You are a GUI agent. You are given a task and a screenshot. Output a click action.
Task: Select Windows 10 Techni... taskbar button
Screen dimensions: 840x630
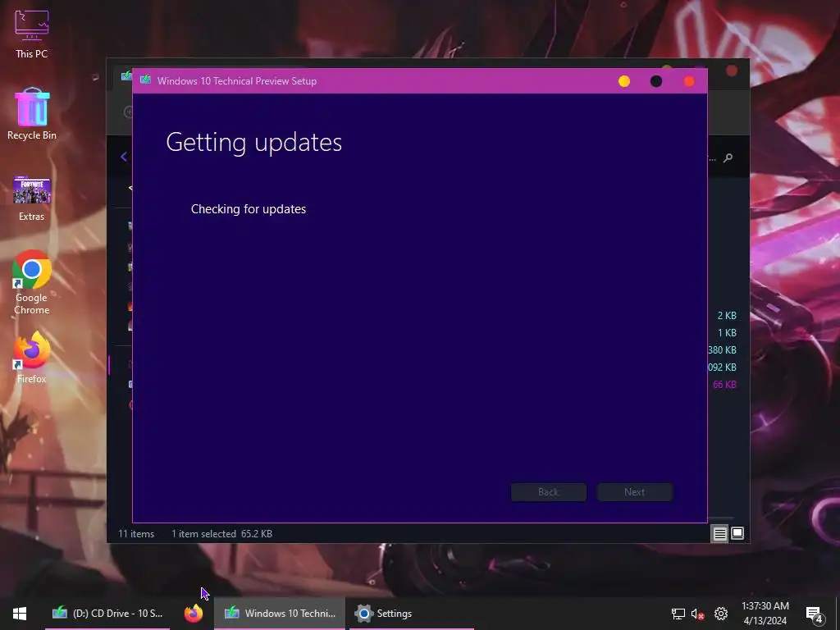point(280,614)
